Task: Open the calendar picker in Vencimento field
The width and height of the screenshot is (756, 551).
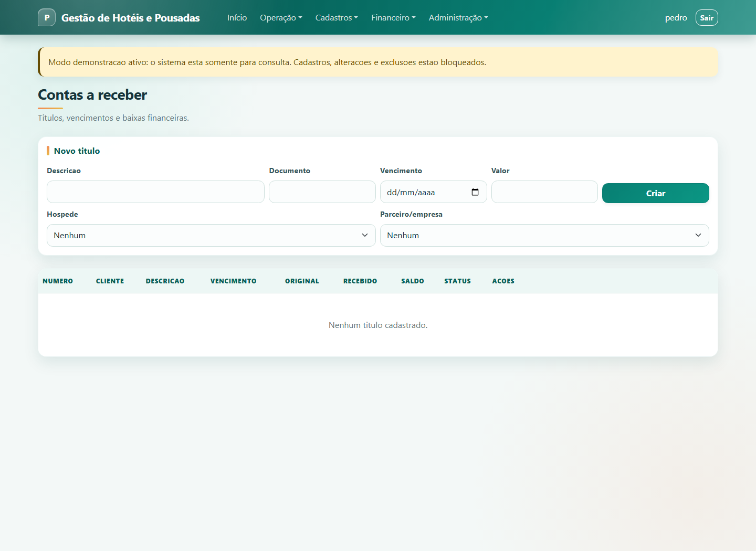Action: (x=475, y=192)
